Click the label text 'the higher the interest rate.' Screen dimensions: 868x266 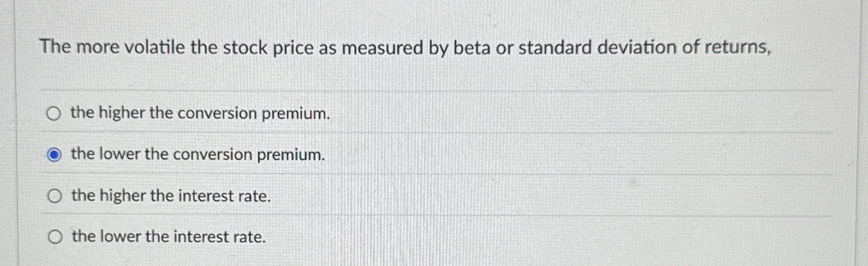point(171,196)
